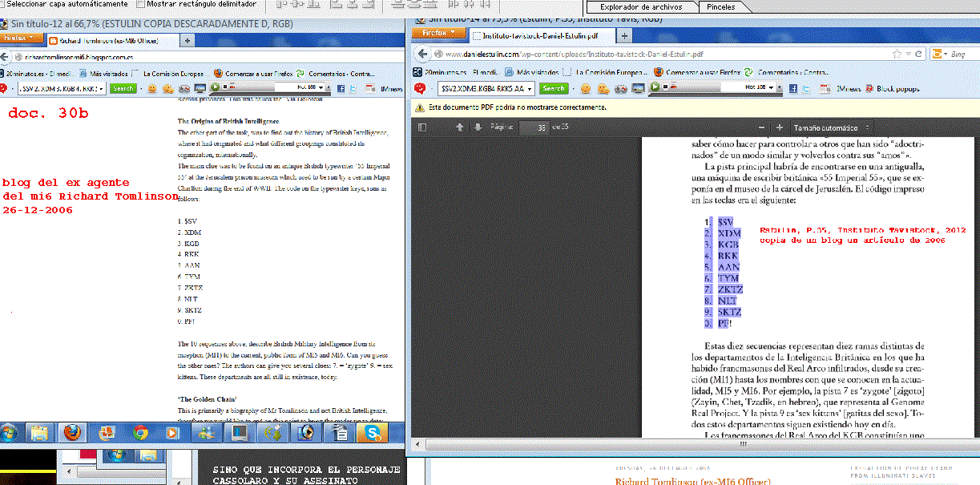Open Windows Explorer from taskbar
The image size is (980, 485).
[38, 432]
